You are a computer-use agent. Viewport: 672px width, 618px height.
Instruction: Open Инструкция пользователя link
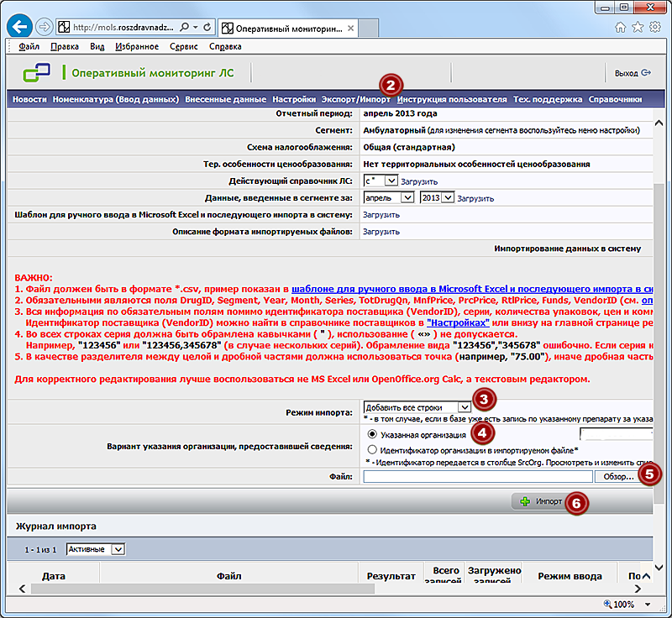[452, 99]
